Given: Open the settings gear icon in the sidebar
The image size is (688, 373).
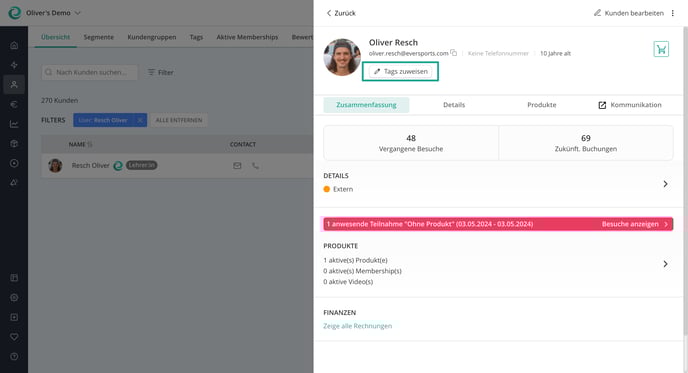Looking at the screenshot, I should [14, 298].
